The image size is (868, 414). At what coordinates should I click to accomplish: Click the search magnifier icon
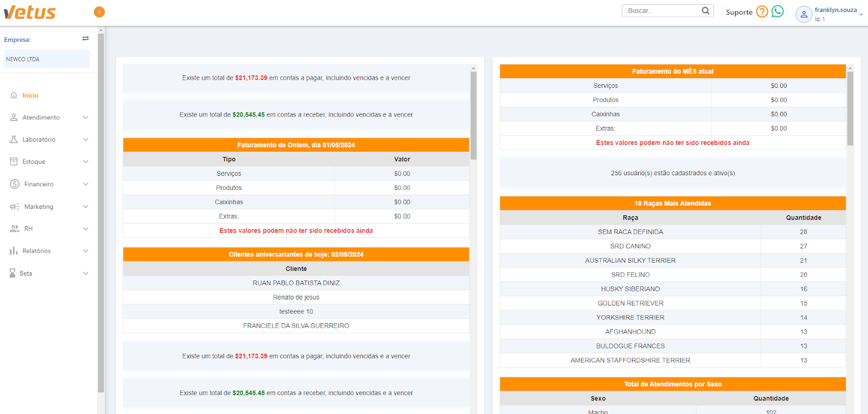(x=705, y=11)
